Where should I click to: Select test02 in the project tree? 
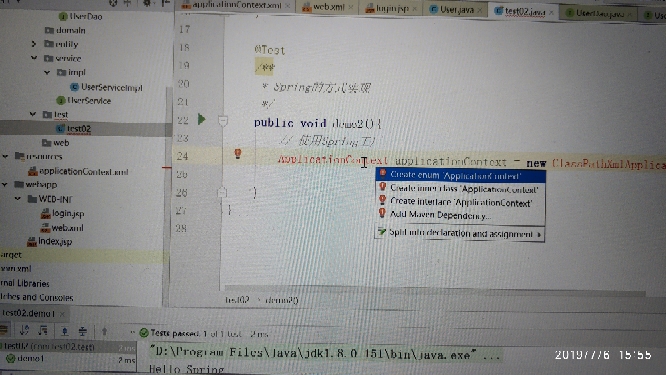[x=79, y=128]
